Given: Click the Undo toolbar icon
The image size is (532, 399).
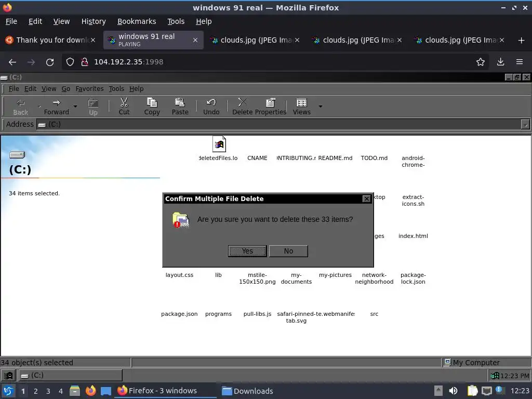Looking at the screenshot, I should 211,102.
